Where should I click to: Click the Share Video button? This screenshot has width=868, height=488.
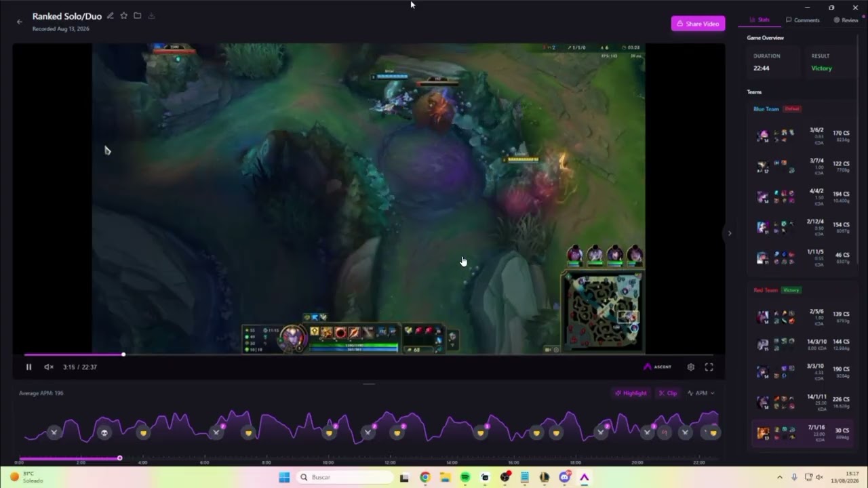point(698,24)
